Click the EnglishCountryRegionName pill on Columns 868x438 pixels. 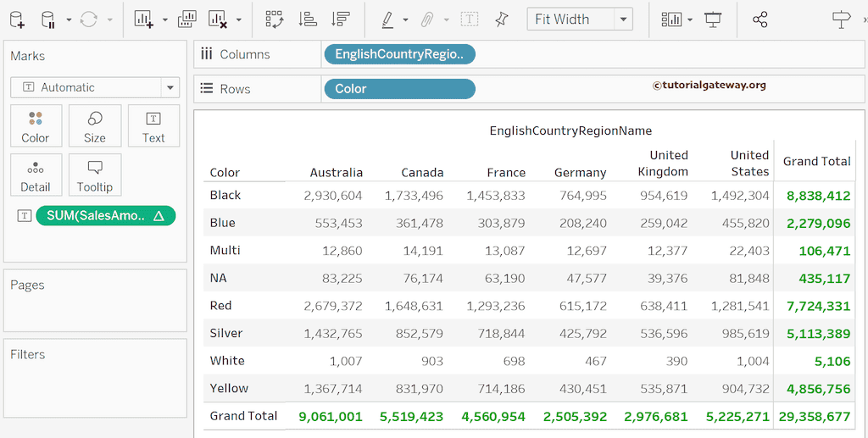point(399,54)
